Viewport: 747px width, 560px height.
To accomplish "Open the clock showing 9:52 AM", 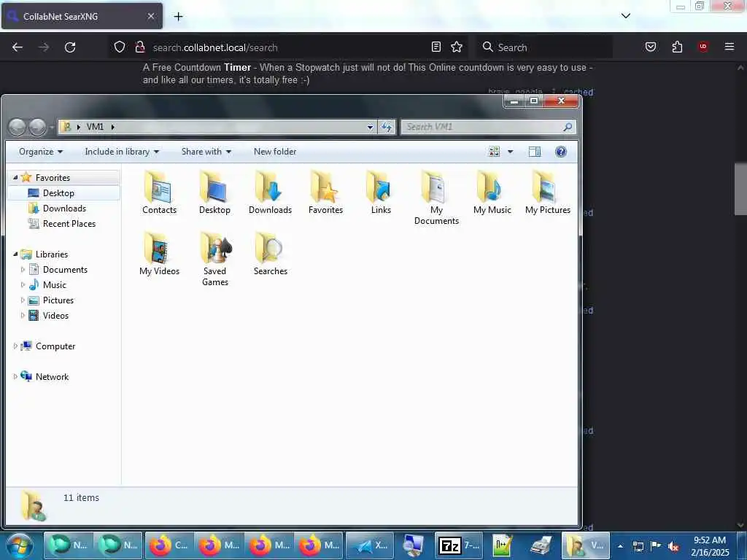I will coord(709,545).
